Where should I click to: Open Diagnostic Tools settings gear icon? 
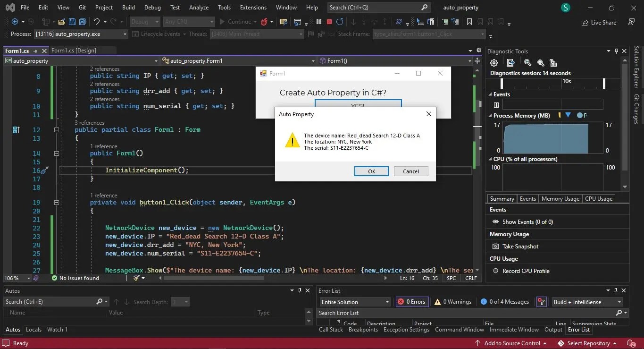pyautogui.click(x=494, y=63)
